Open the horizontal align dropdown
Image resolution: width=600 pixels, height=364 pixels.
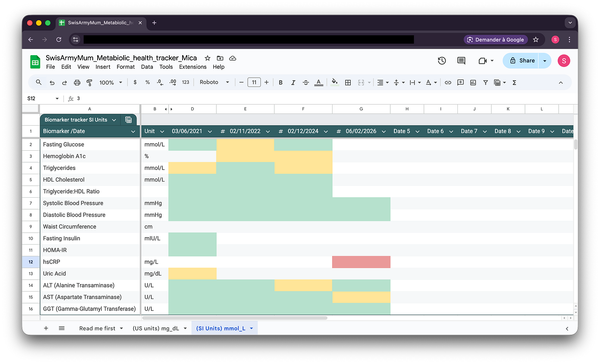point(383,82)
